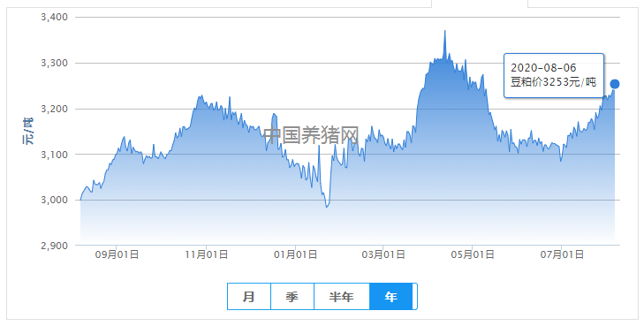Click the 元/吨 y-axis title
The image size is (644, 326).
(x=28, y=131)
